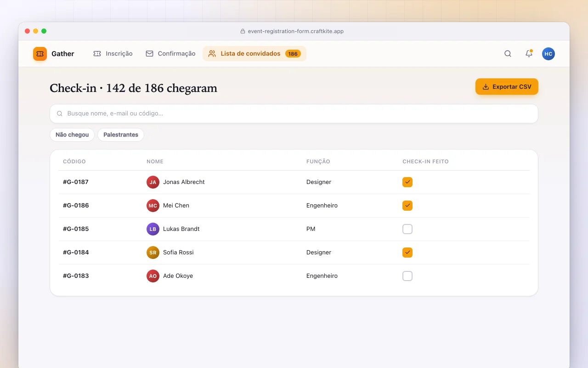Open the HC profile avatar
Screen dimensions: 588x368
point(548,54)
